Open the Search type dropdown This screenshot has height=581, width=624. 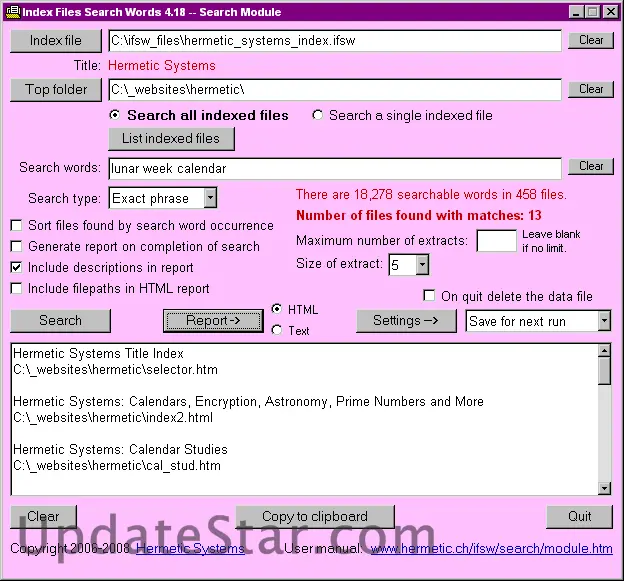click(x=210, y=198)
